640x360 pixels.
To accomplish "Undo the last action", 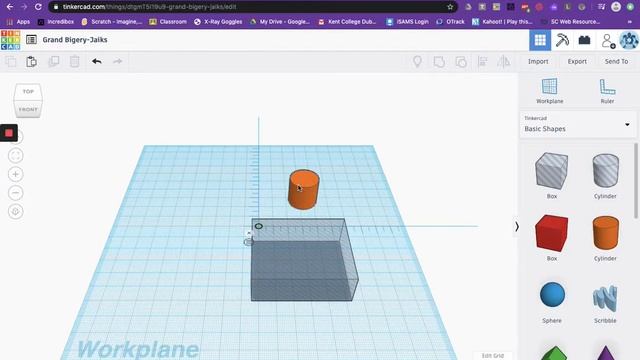I will [x=97, y=61].
